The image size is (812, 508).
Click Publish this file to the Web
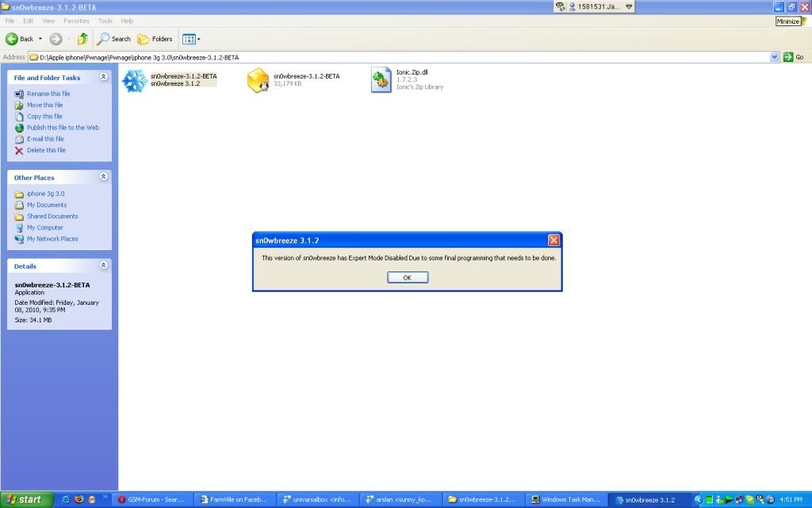63,128
